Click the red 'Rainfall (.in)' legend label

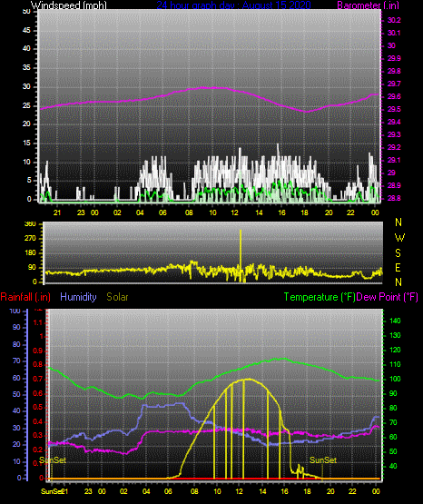pos(25,297)
